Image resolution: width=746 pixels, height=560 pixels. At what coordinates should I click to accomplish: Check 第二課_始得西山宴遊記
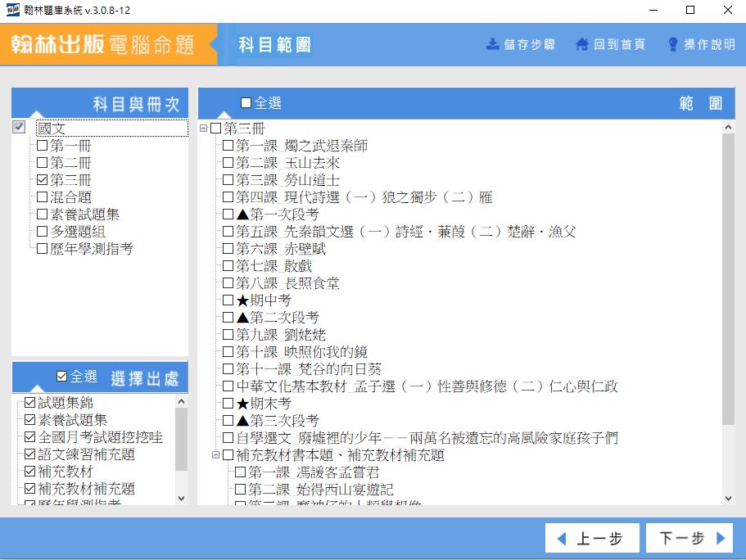point(240,489)
